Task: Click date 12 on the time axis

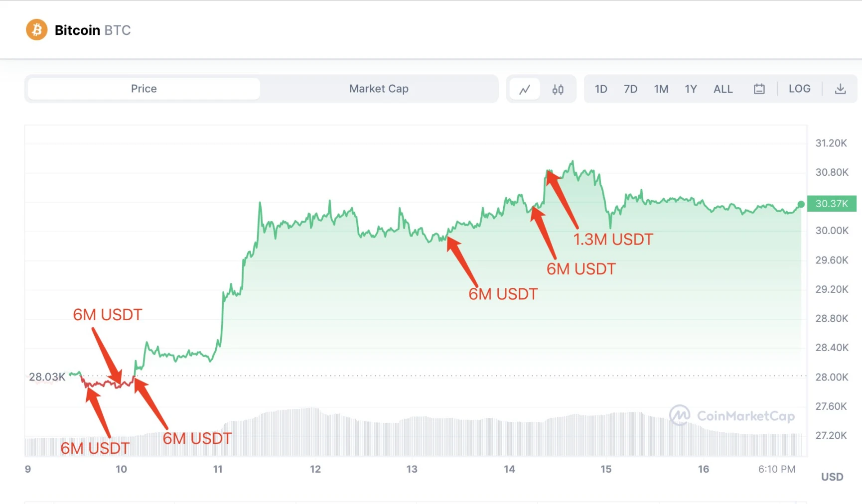Action: pyautogui.click(x=315, y=469)
